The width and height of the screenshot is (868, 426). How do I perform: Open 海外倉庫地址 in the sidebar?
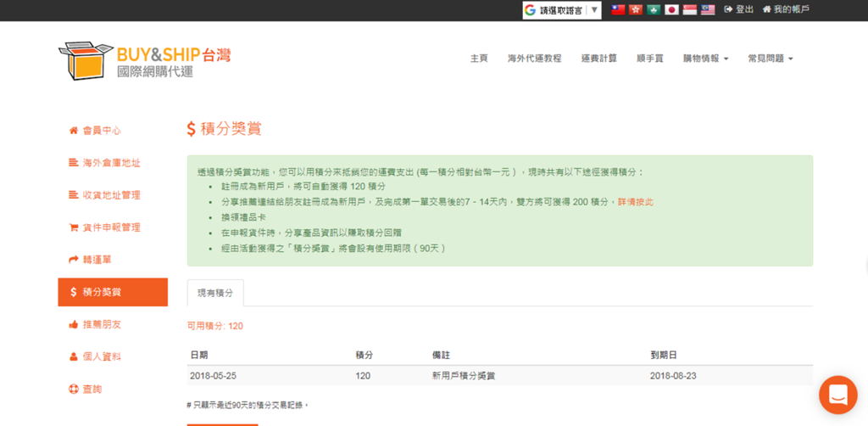pyautogui.click(x=110, y=163)
